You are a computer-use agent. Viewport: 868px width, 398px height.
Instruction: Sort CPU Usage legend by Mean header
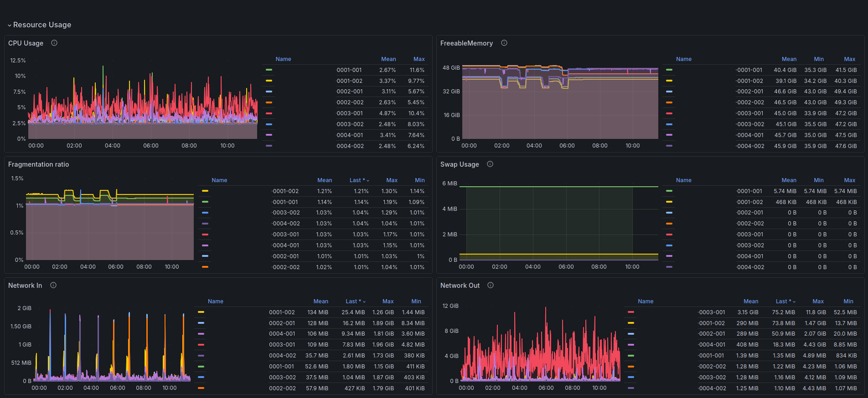[388, 59]
